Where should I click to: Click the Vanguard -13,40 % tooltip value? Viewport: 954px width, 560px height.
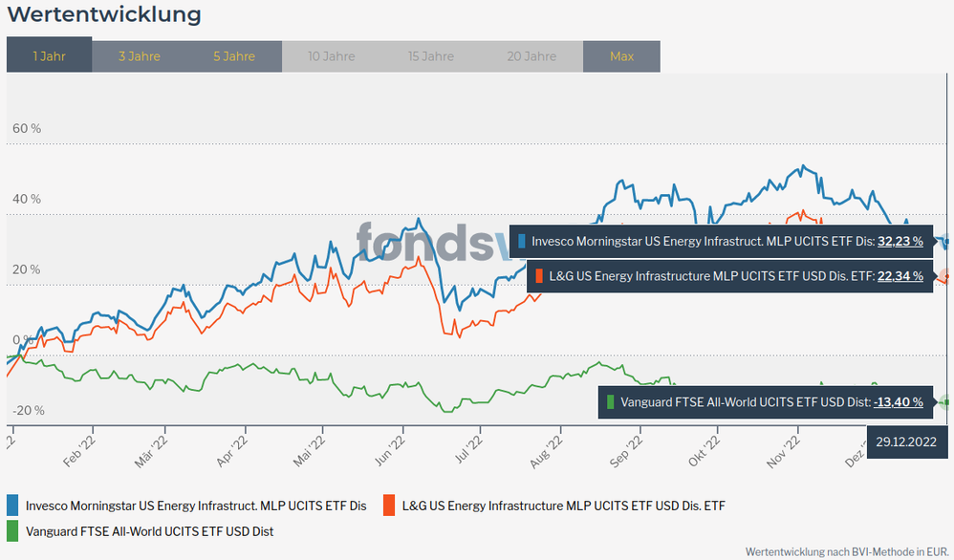(x=898, y=402)
